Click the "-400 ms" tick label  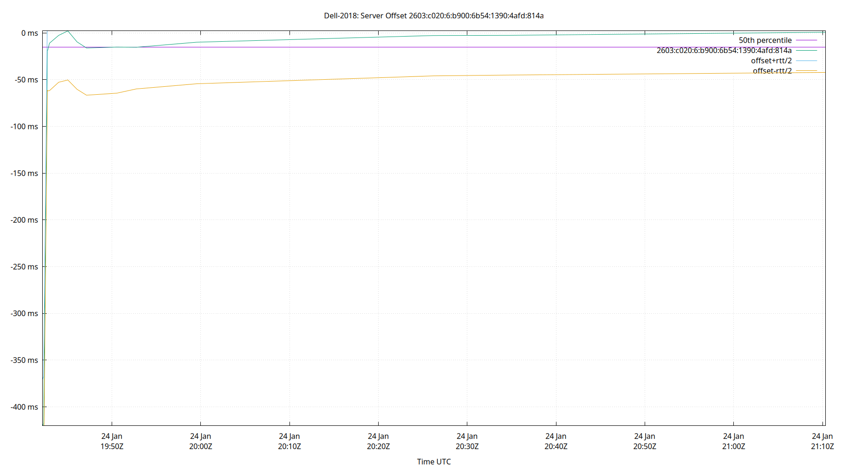pos(24,407)
